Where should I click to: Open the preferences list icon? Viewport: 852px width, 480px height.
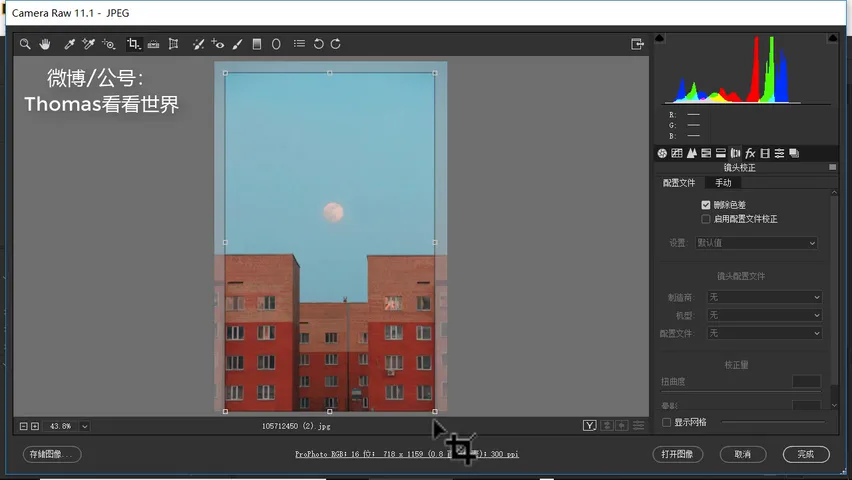(x=299, y=43)
